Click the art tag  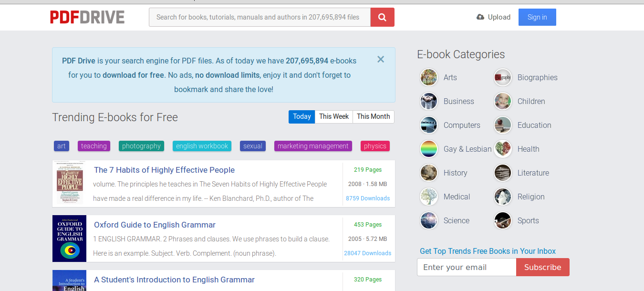tap(62, 146)
